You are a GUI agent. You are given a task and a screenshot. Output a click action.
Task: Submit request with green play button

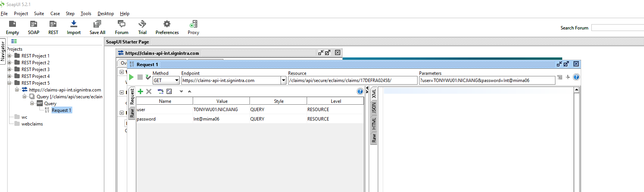(x=131, y=77)
